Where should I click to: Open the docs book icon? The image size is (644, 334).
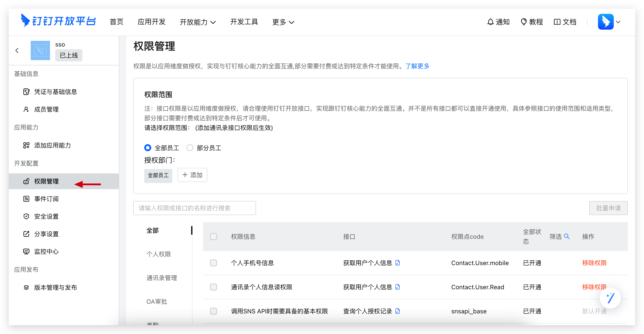coord(557,22)
